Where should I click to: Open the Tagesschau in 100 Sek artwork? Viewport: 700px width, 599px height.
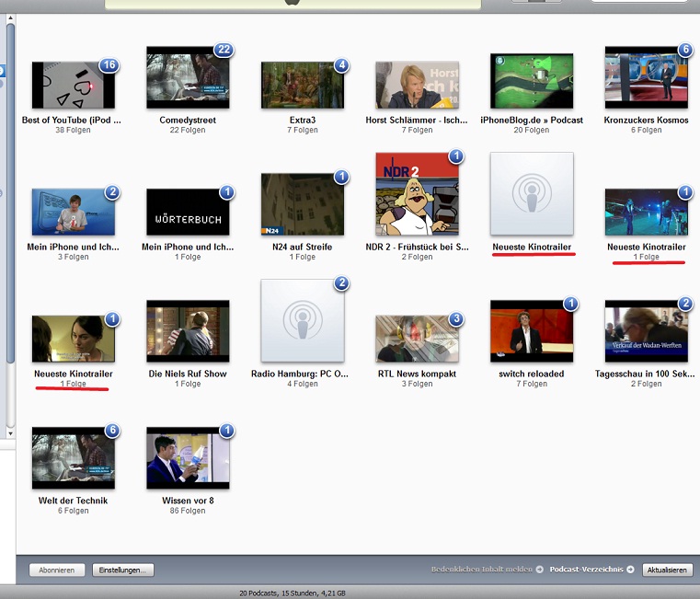click(646, 331)
